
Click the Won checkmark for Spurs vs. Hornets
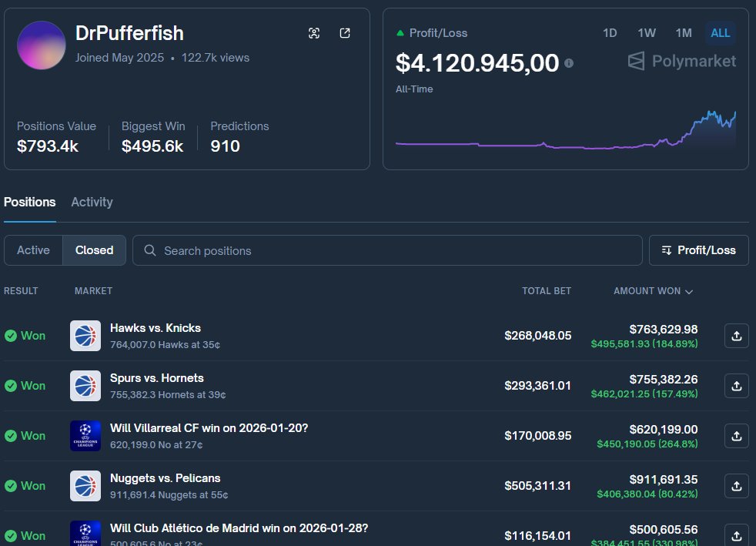click(11, 386)
